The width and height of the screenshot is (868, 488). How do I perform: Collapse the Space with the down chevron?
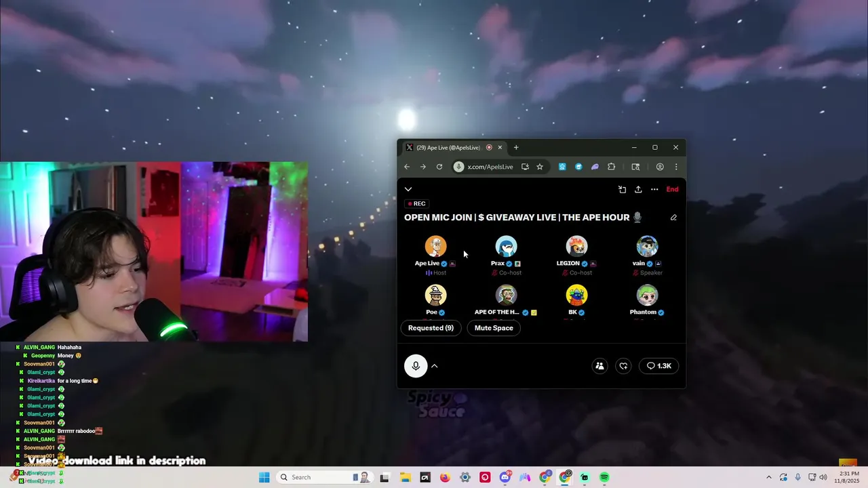point(408,190)
